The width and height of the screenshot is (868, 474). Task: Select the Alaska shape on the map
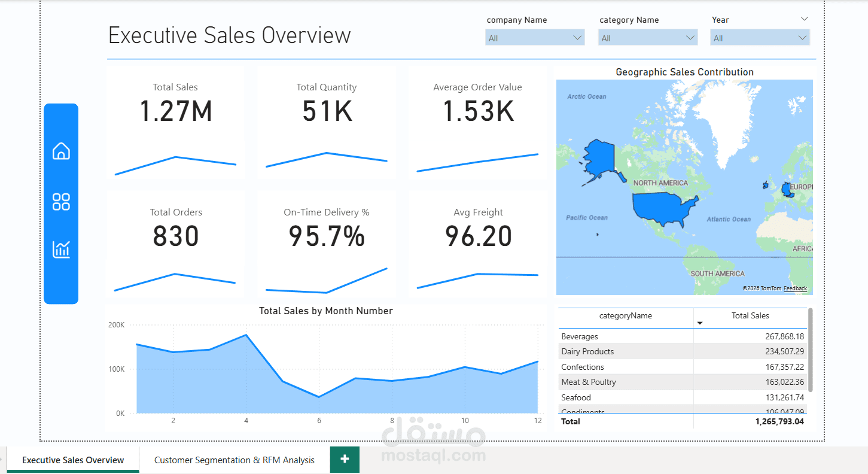click(x=601, y=160)
